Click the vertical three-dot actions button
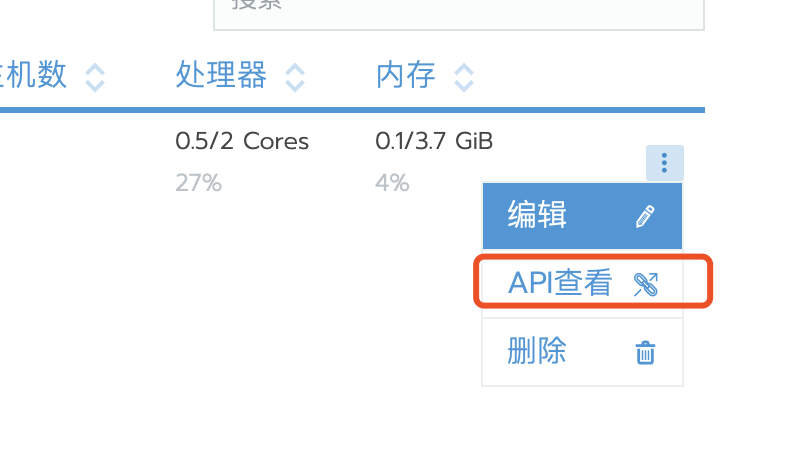Screen dimensions: 812x464 click(664, 163)
